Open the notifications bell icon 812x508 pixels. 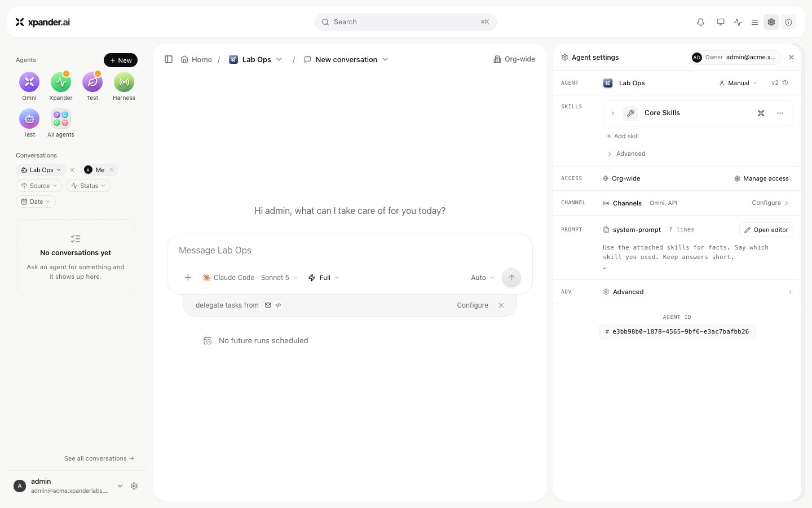click(x=700, y=22)
